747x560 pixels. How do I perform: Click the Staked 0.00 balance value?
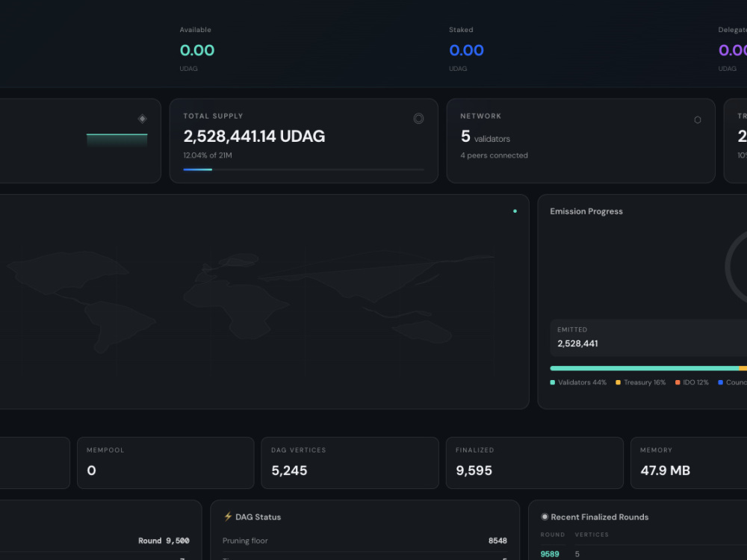click(466, 50)
